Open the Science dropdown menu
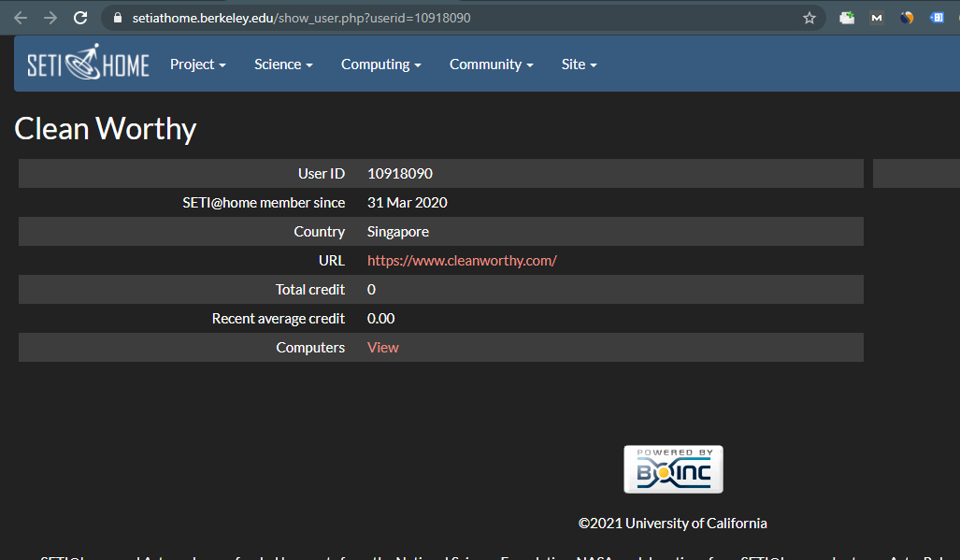The image size is (960, 560). click(x=283, y=65)
